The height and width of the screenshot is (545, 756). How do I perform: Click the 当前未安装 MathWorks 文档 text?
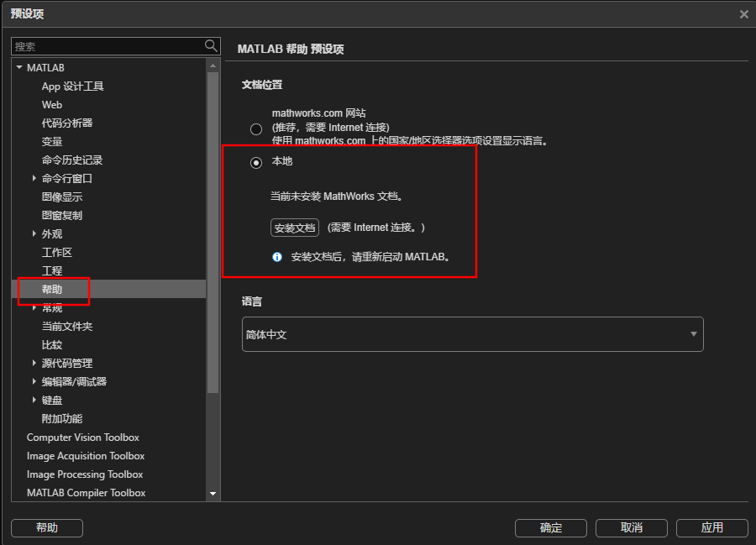337,197
